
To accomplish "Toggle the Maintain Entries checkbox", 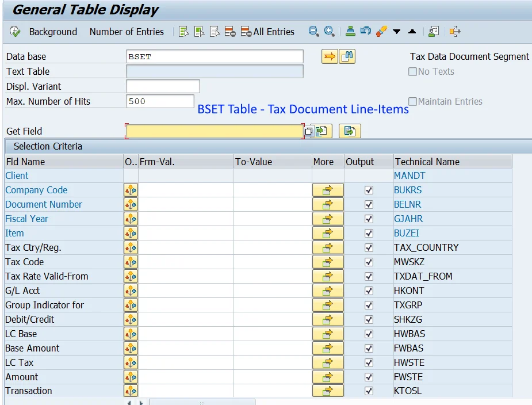I will [412, 101].
